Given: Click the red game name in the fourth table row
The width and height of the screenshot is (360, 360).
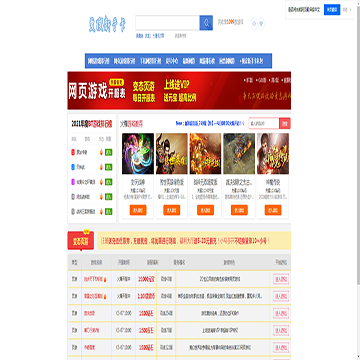Looking at the screenshot, I should (x=91, y=330).
